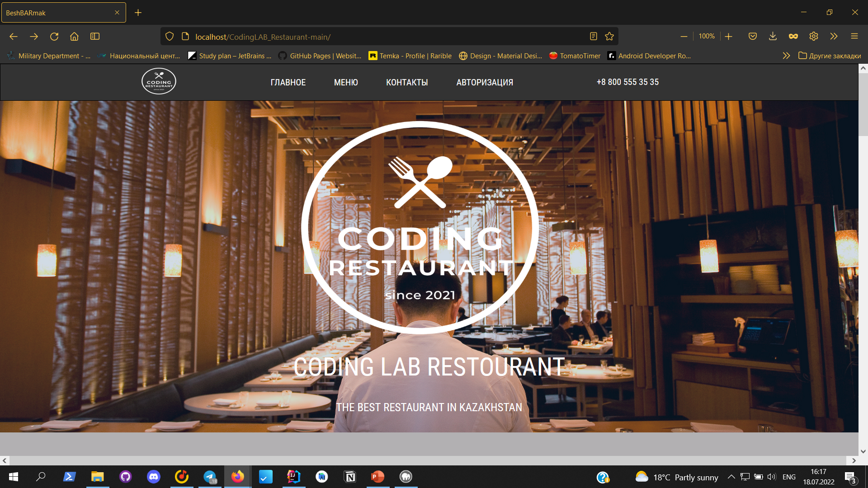Reset the 100% zoom level

pos(707,37)
